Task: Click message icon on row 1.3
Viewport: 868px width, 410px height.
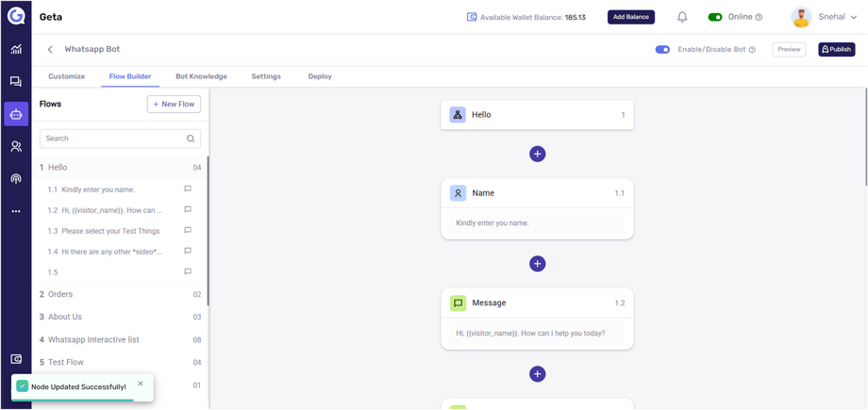Action: tap(188, 230)
